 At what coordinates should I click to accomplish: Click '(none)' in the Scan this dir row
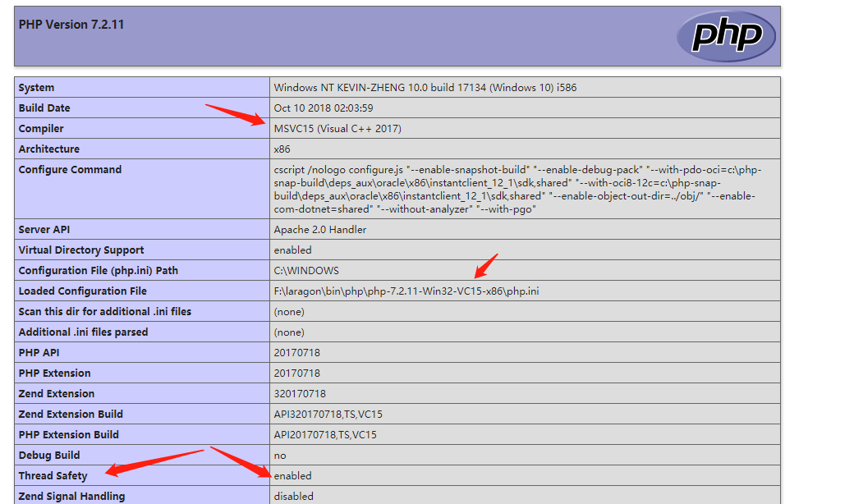[x=289, y=312]
